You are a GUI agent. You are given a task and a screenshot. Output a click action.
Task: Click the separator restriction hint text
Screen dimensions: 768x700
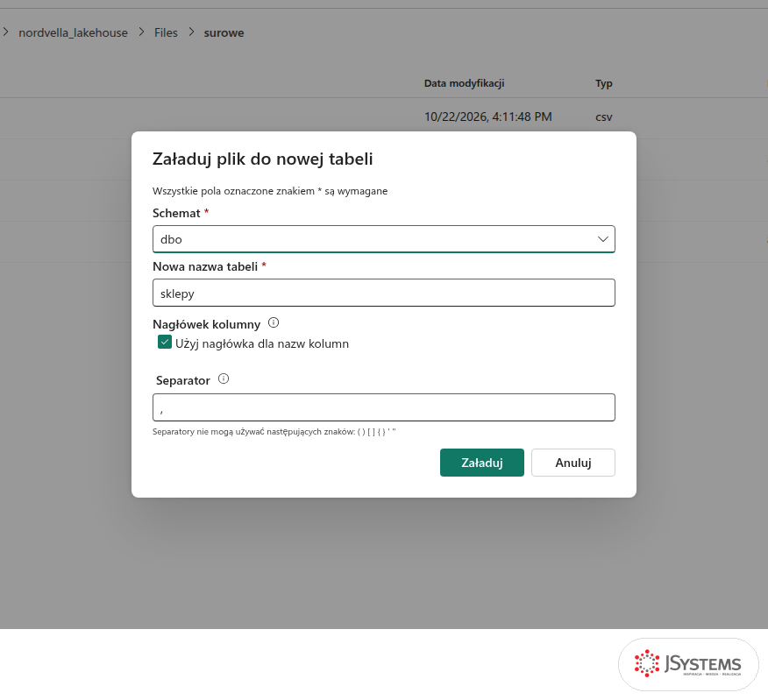point(274,432)
